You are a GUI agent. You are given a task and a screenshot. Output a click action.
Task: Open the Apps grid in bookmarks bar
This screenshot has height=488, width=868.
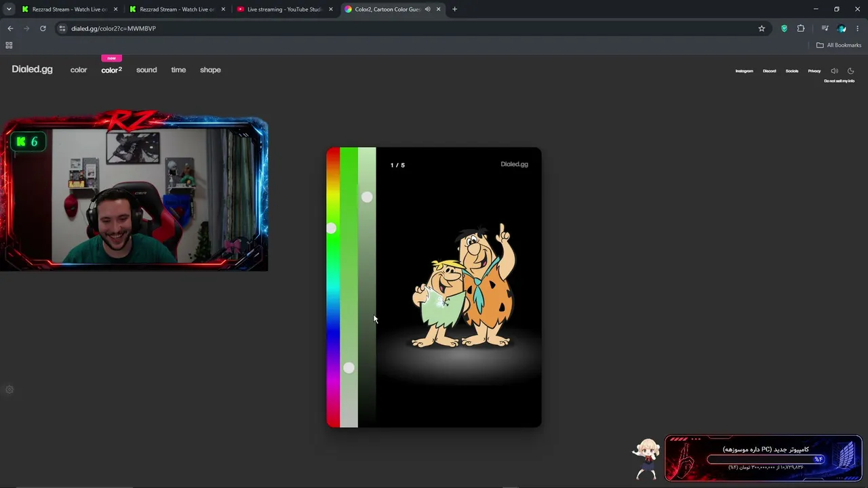tap(9, 45)
